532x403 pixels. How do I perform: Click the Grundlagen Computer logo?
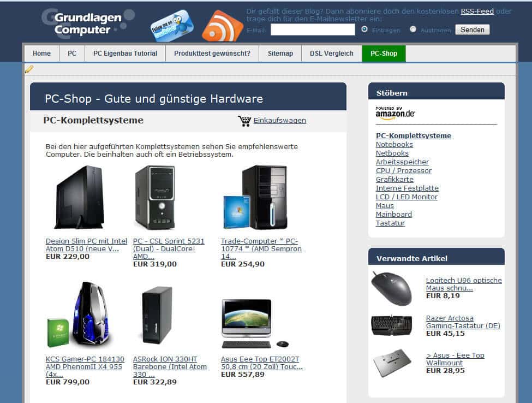(x=88, y=23)
